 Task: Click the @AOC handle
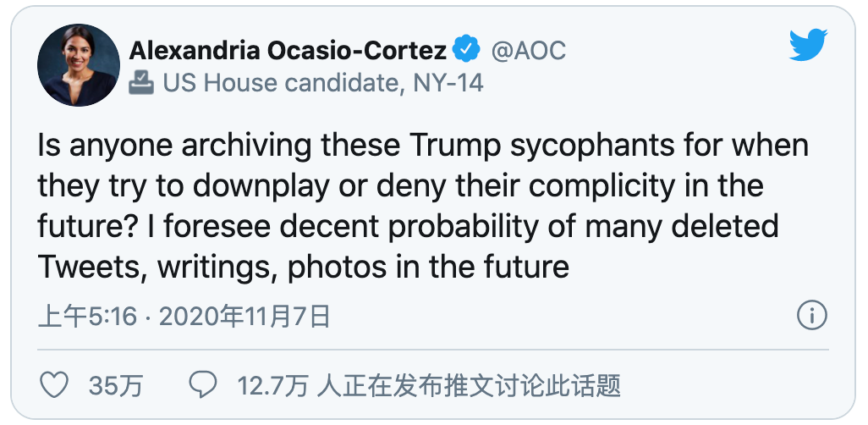point(529,51)
